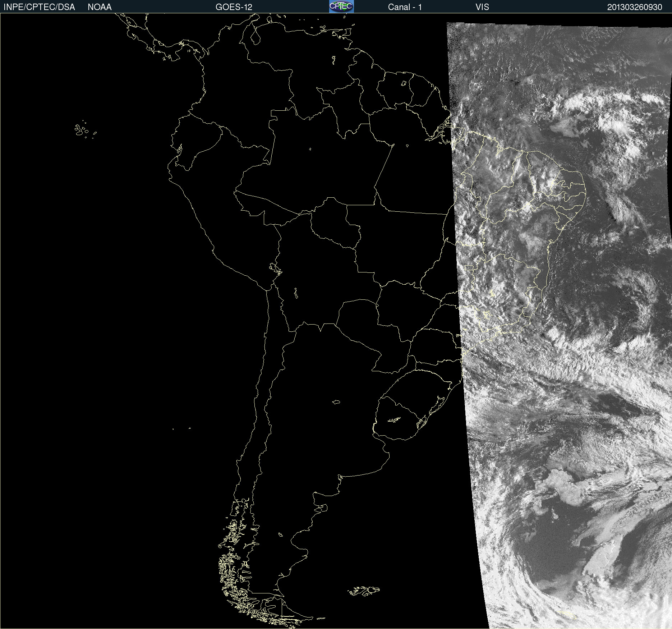Click the INPE/CPTEC/DSA header text

pyautogui.click(x=39, y=7)
